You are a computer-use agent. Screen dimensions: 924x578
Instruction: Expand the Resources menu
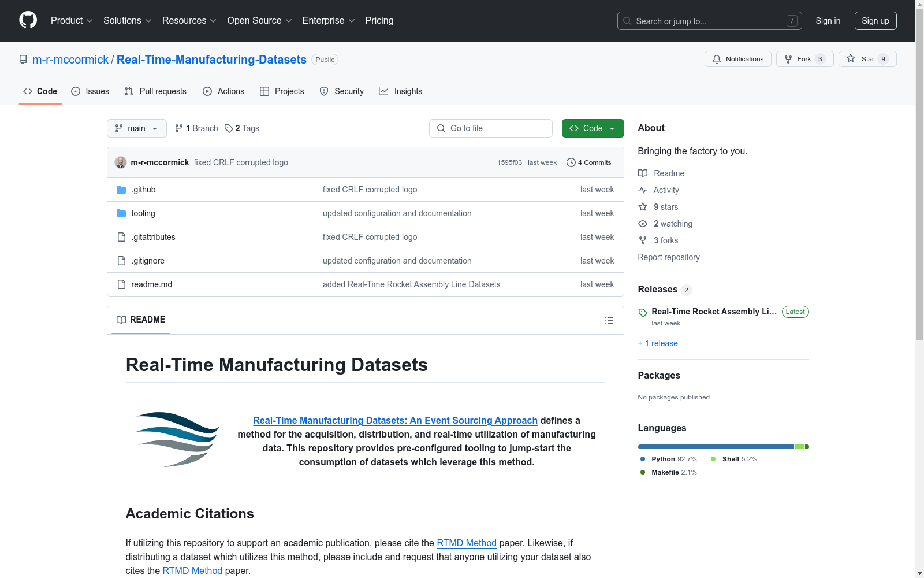pos(189,20)
